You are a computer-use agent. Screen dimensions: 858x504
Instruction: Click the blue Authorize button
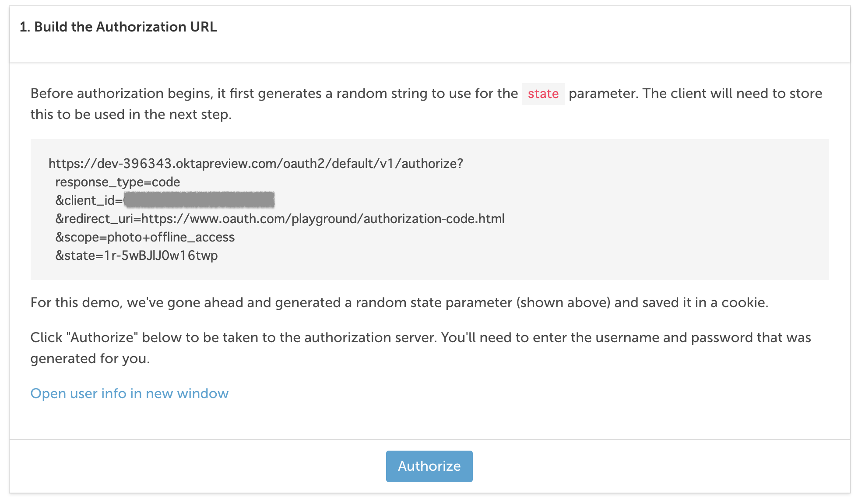pyautogui.click(x=429, y=466)
